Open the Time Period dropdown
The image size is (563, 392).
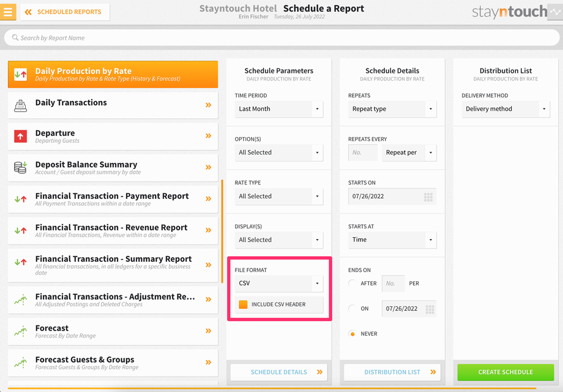pos(279,109)
